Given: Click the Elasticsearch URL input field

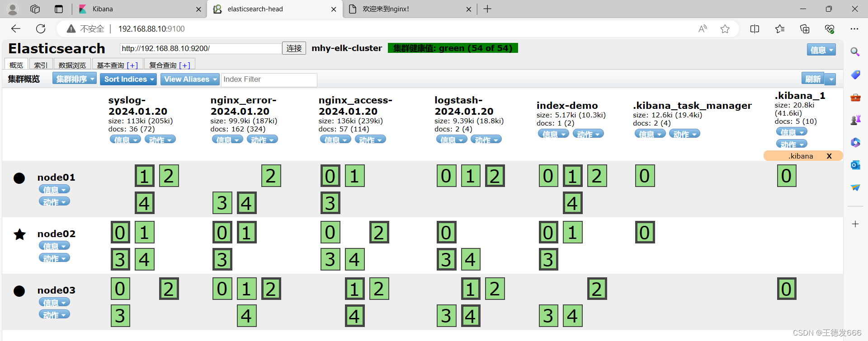Looking at the screenshot, I should (201, 48).
